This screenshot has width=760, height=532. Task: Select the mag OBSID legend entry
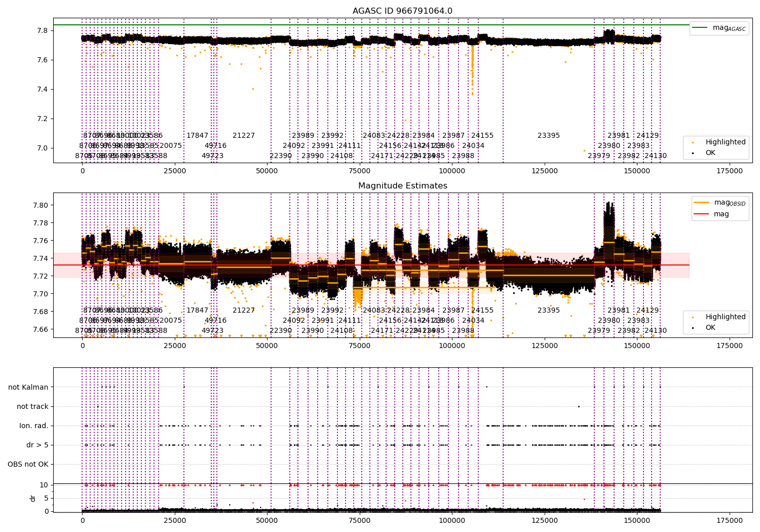[720, 203]
